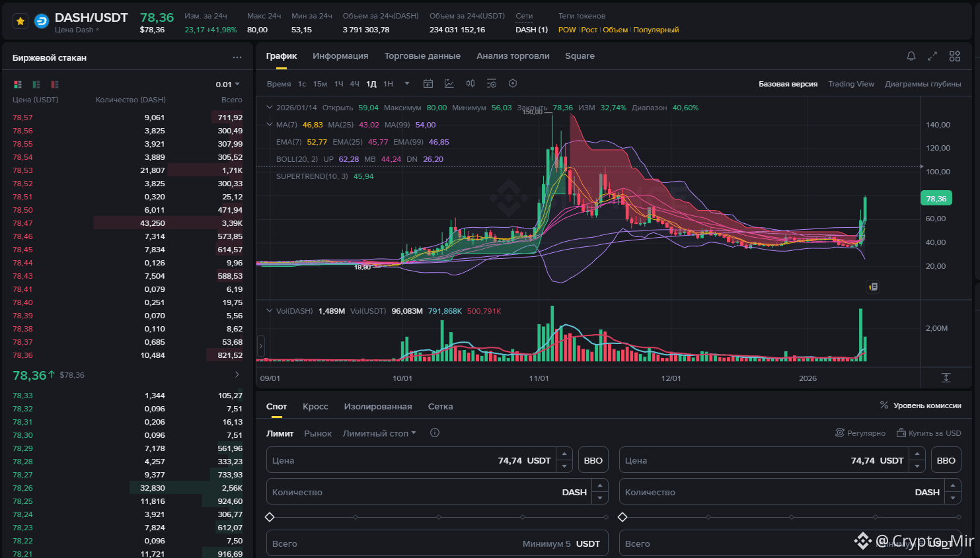
Task: Show only buy orders in order book
Action: (x=36, y=85)
